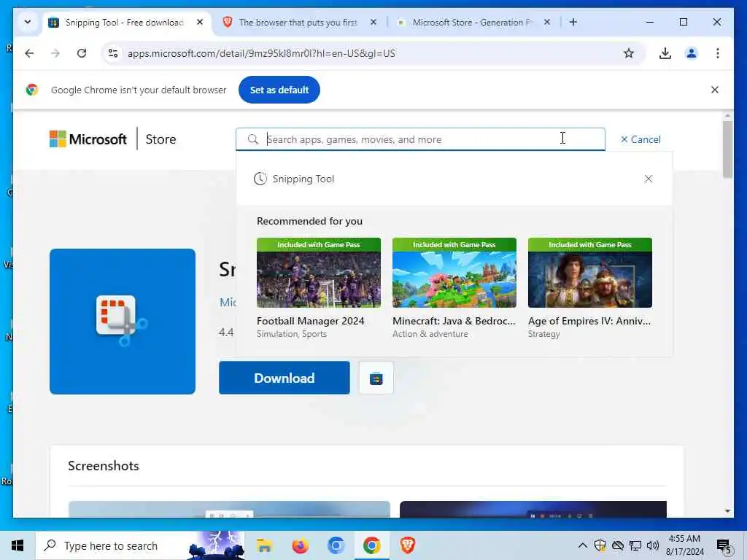Screen dimensions: 747x560
Task: Click Set as default button
Action: coord(279,90)
